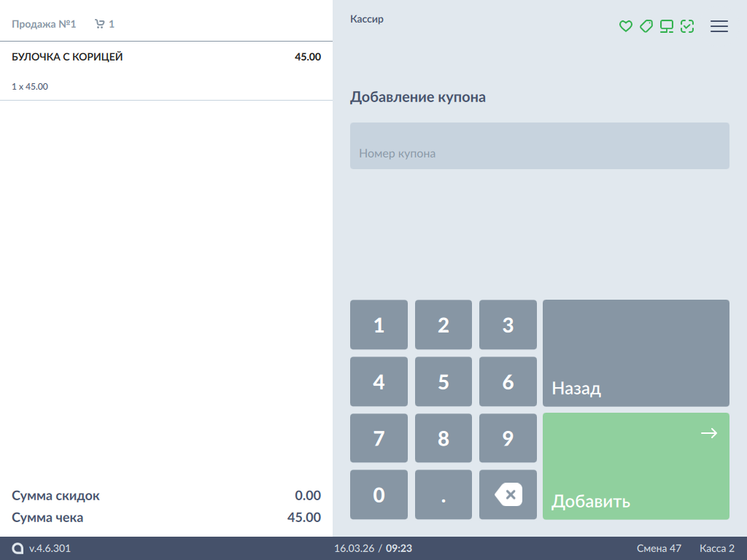
Task: Open the hamburger main menu
Action: click(719, 26)
